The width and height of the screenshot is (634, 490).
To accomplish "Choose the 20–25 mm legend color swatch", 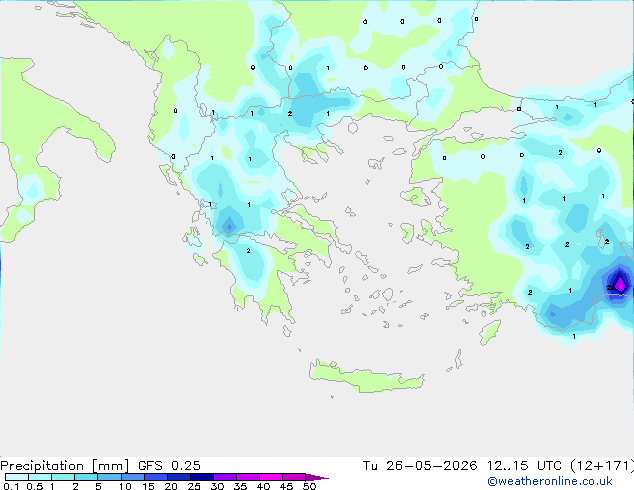I will pyautogui.click(x=178, y=477).
